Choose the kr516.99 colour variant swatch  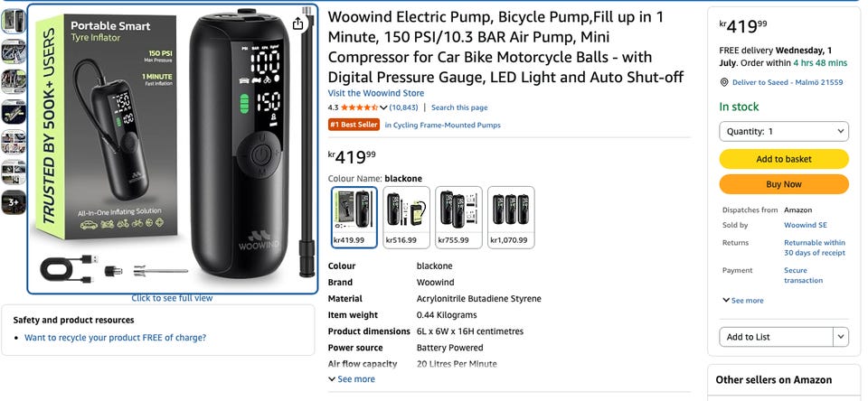406,217
